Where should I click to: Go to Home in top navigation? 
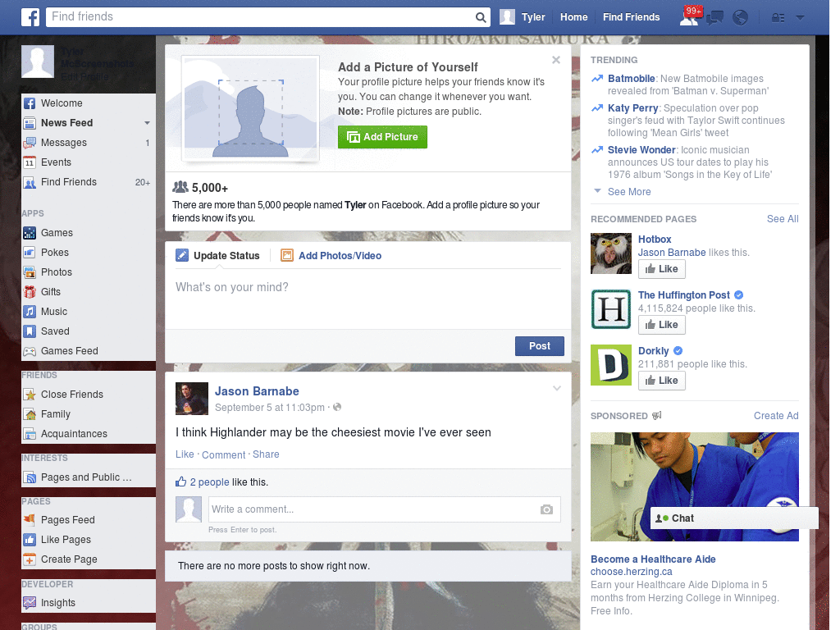click(573, 17)
